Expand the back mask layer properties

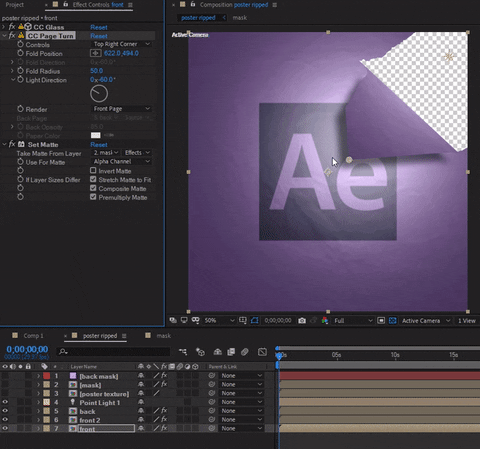[38, 376]
